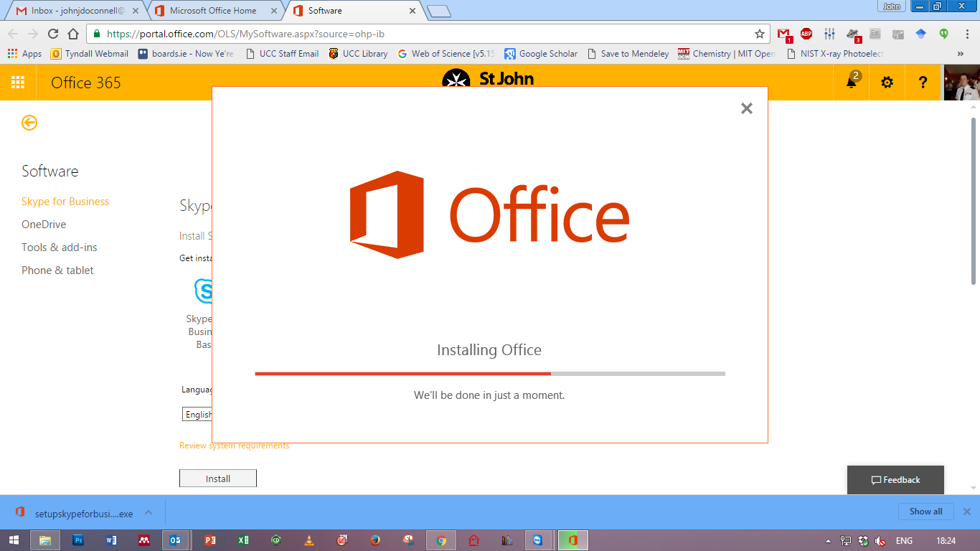Open the Windows Start button
Viewport: 980px width, 551px height.
pyautogui.click(x=14, y=540)
